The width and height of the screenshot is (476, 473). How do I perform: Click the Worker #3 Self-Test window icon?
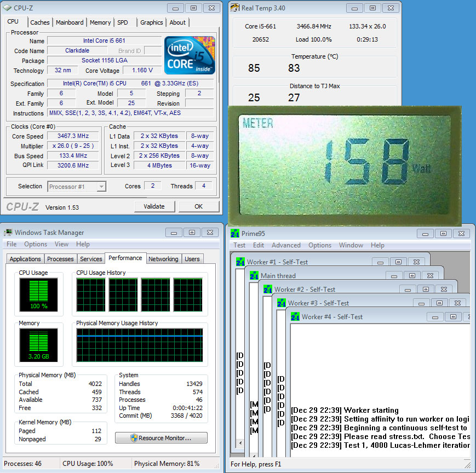tap(281, 303)
